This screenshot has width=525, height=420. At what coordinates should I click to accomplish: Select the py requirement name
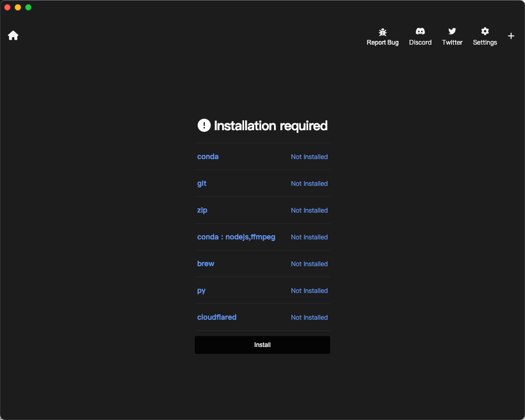[201, 291]
